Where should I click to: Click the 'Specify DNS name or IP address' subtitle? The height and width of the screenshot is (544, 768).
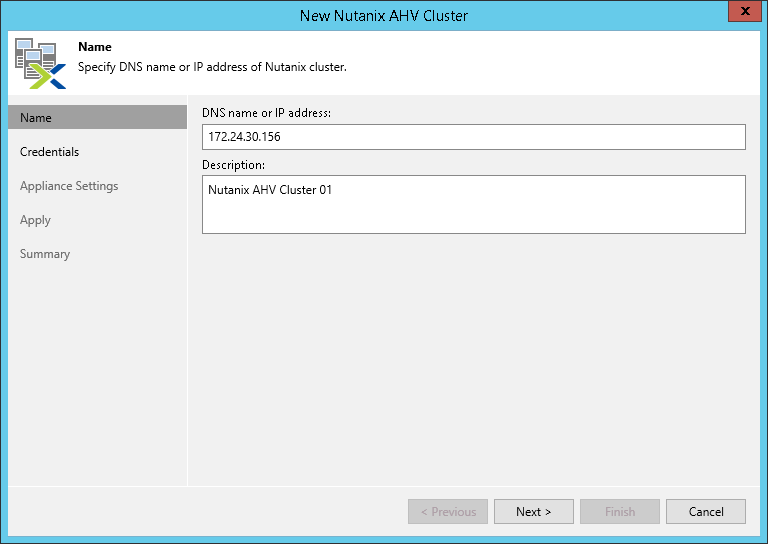click(212, 67)
